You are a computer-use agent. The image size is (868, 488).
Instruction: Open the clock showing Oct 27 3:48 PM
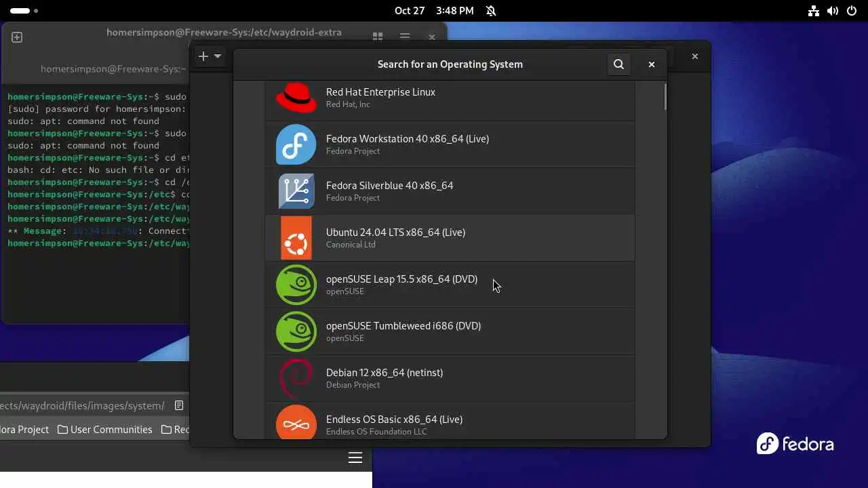coord(434,11)
